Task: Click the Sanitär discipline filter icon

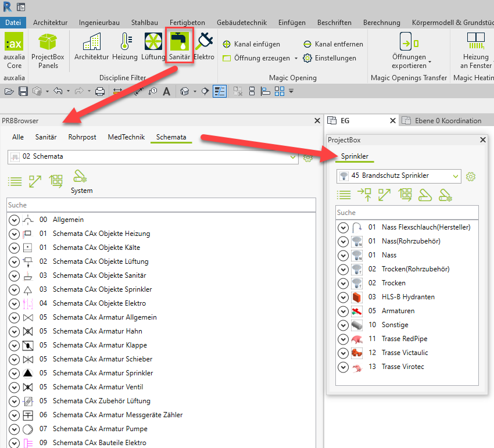Action: [179, 42]
